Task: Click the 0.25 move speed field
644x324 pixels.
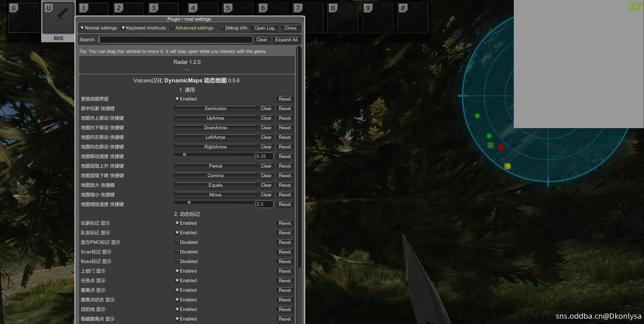Action: [265, 156]
